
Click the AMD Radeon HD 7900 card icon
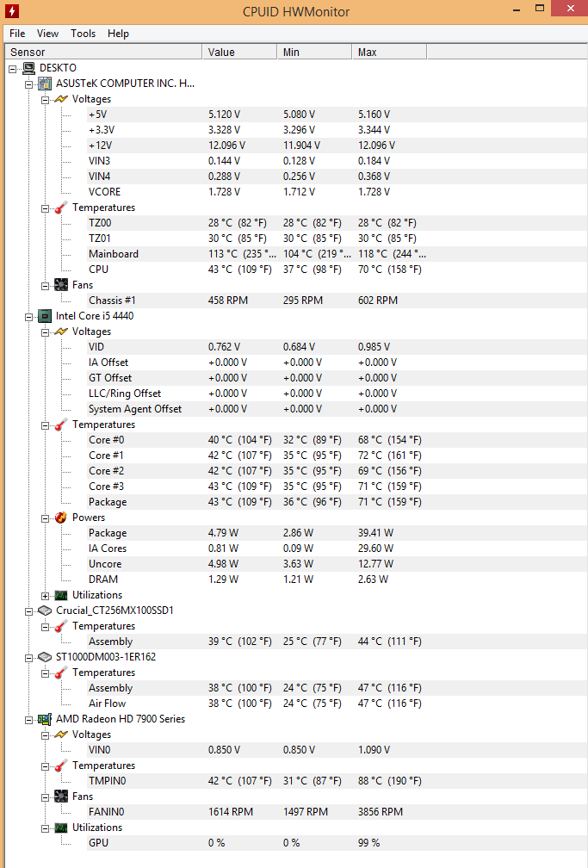coord(45,719)
